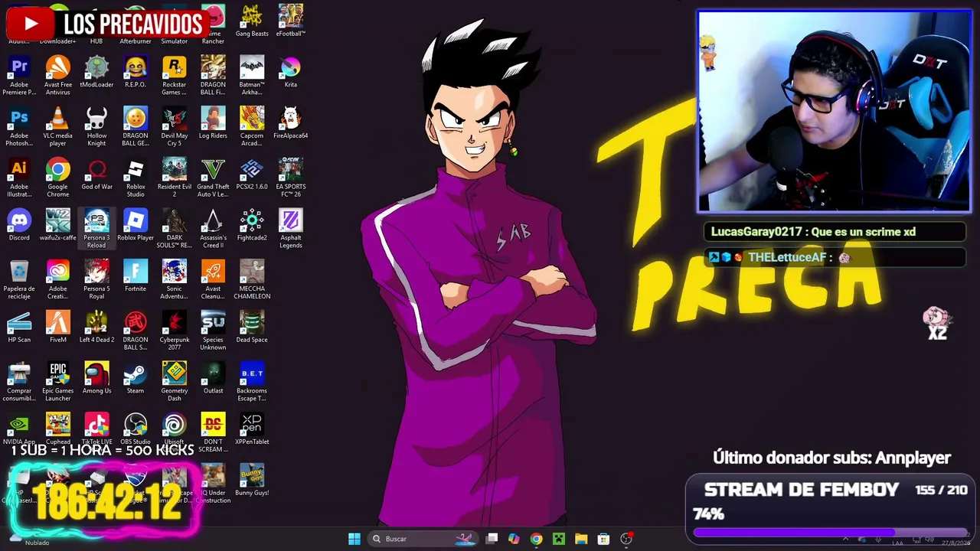Launch Backrooms Escape Together icon

tap(252, 383)
